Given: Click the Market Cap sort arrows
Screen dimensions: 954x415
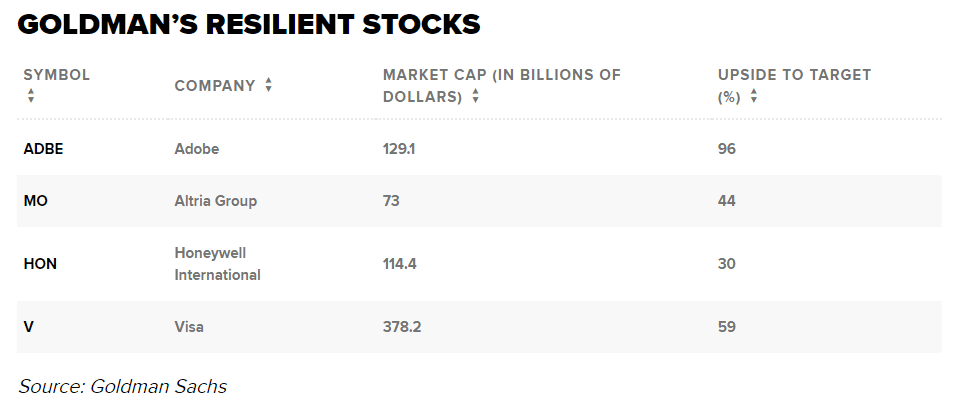Looking at the screenshot, I should (x=475, y=97).
